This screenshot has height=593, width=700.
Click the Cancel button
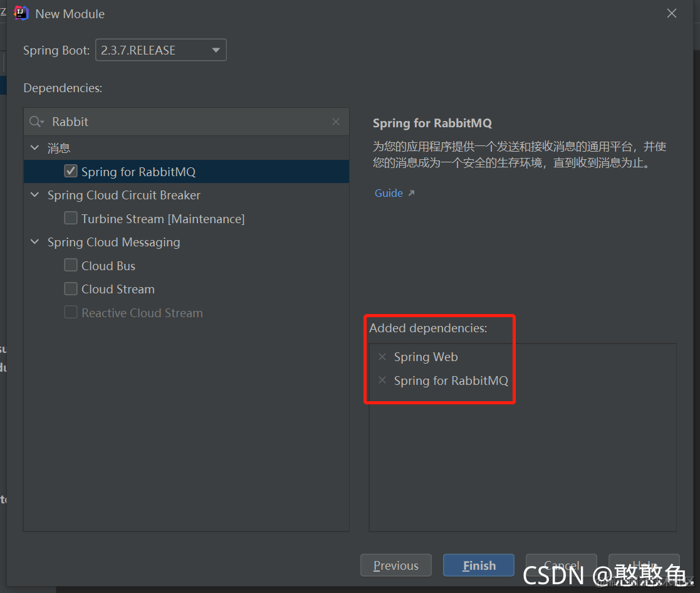point(561,565)
